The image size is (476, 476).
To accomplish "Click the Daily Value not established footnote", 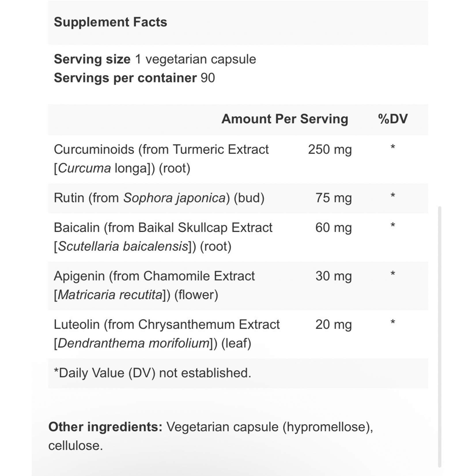I will point(152,373).
